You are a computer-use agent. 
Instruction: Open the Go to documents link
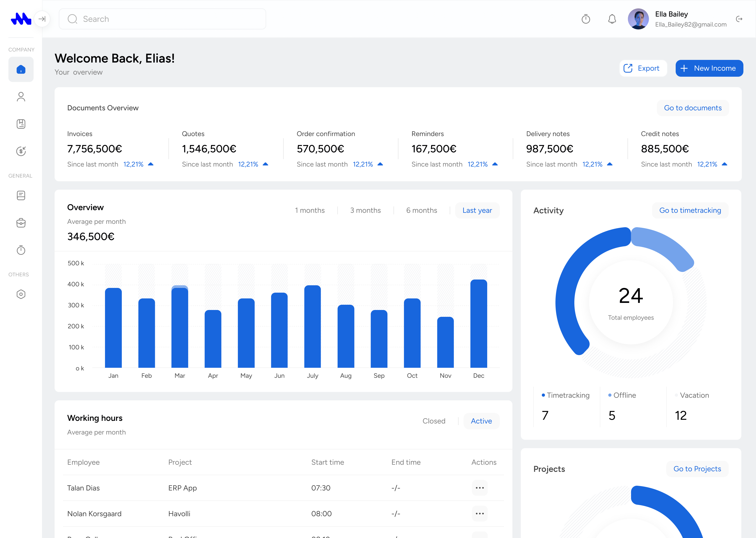[693, 108]
